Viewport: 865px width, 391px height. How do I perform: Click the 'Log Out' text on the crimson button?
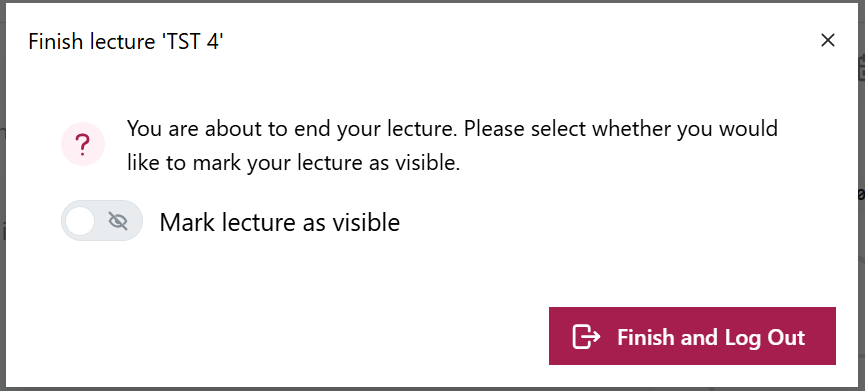[x=759, y=337]
